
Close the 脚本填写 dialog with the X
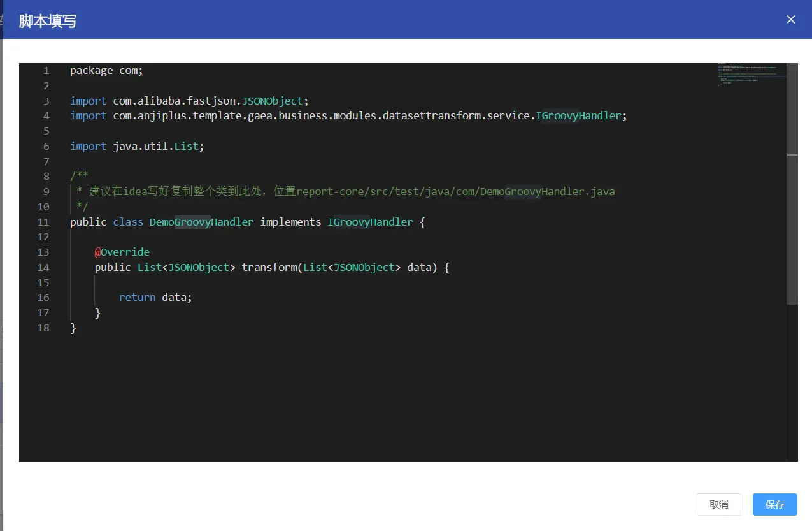click(x=791, y=19)
